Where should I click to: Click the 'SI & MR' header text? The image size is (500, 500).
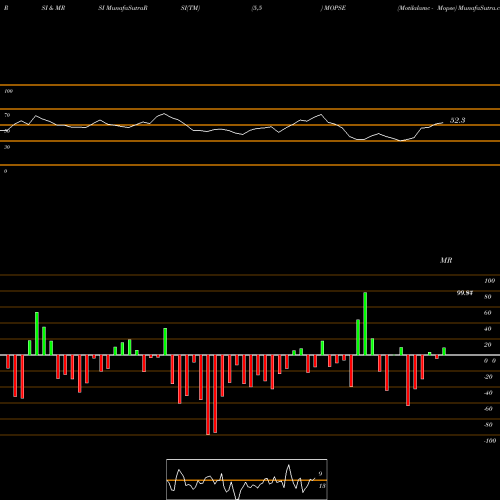pos(53,8)
